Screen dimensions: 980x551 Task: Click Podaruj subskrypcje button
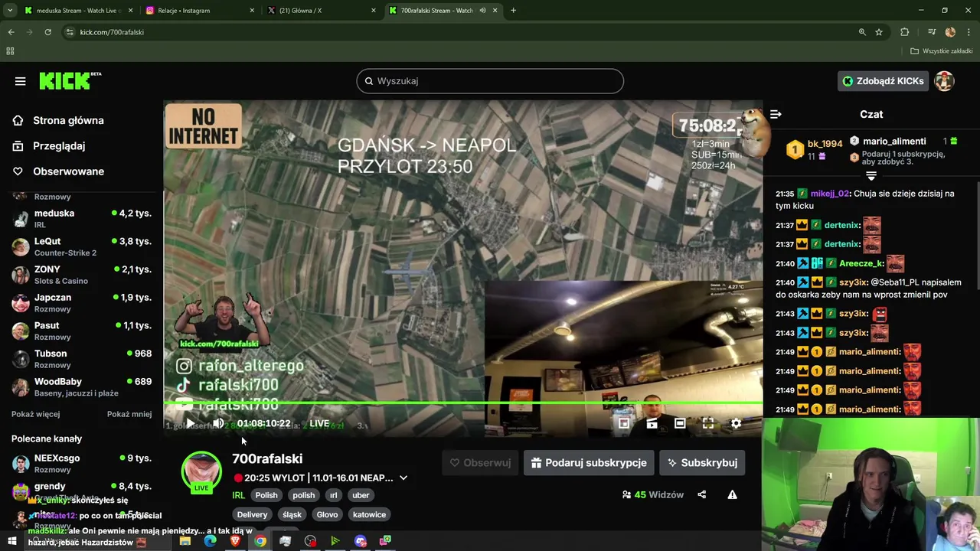589,463
